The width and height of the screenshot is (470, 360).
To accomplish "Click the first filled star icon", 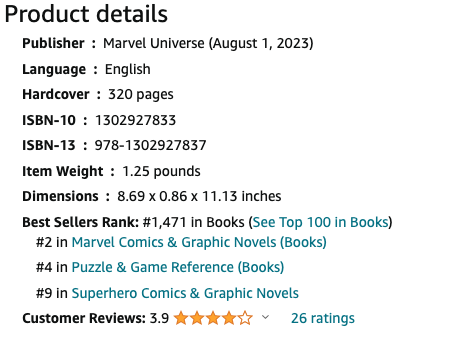I will [x=181, y=318].
